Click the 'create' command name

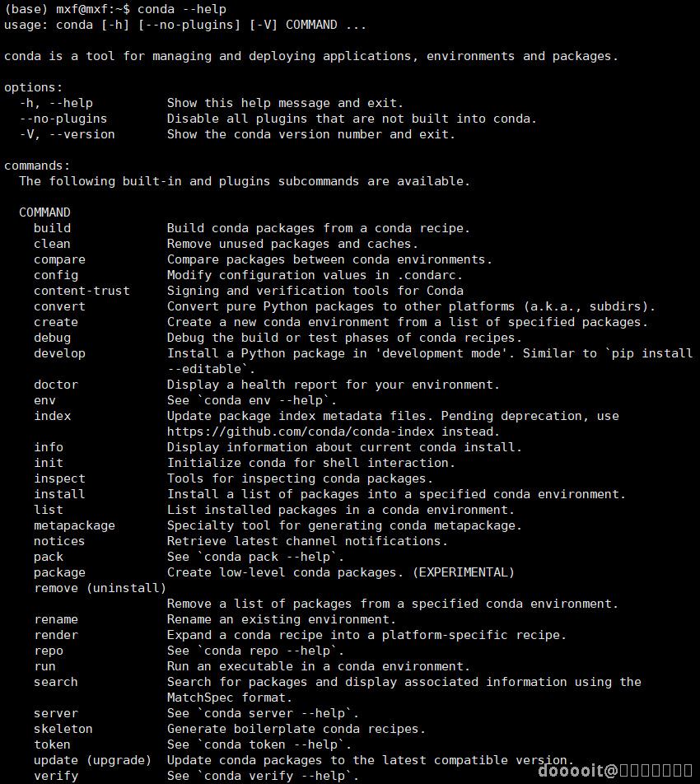[x=56, y=322]
